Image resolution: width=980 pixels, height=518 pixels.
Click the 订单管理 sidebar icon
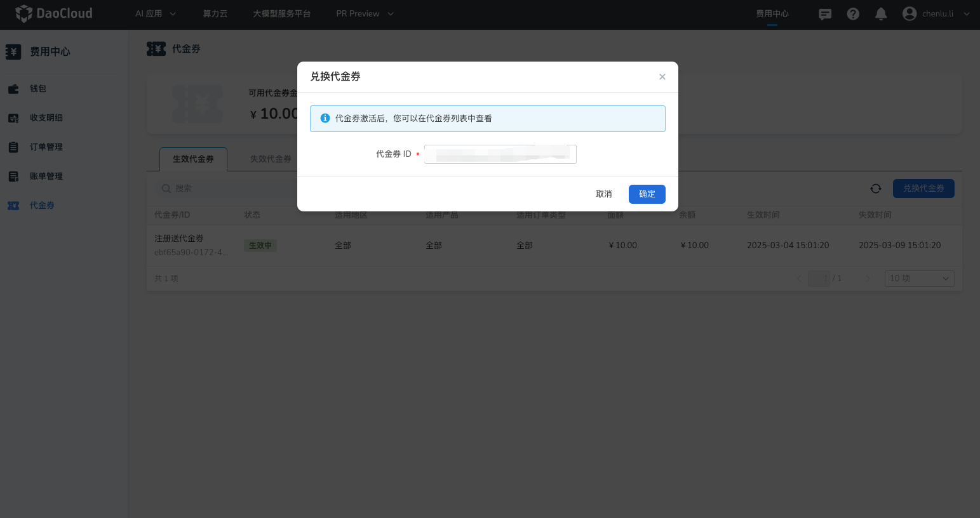(x=14, y=147)
